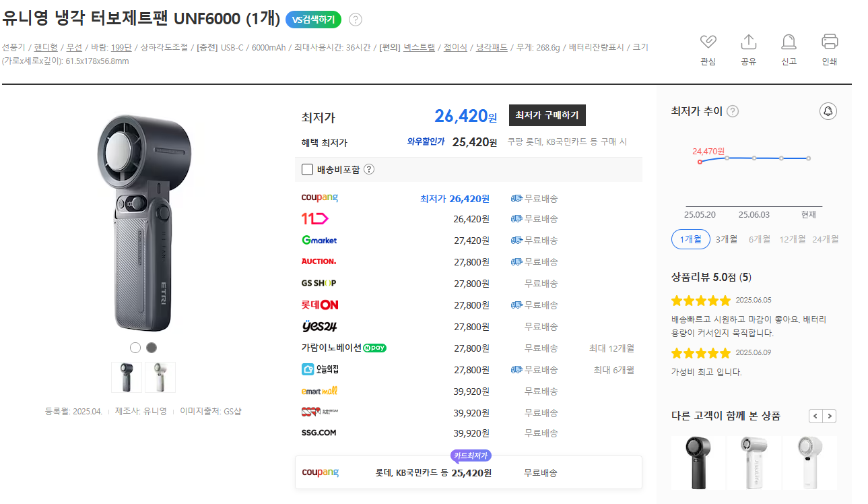The height and width of the screenshot is (504, 868).
Task: Show next related products with right arrow
Action: click(830, 416)
